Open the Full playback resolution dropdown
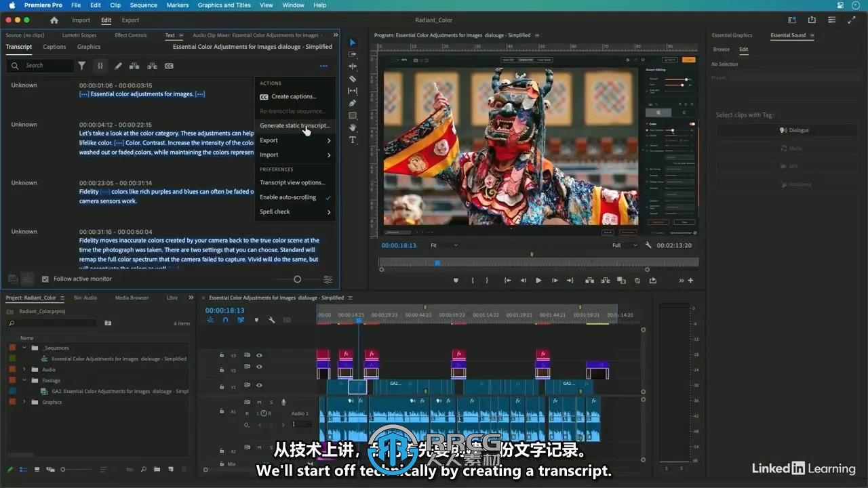Viewport: 868px width, 488px height. [625, 245]
